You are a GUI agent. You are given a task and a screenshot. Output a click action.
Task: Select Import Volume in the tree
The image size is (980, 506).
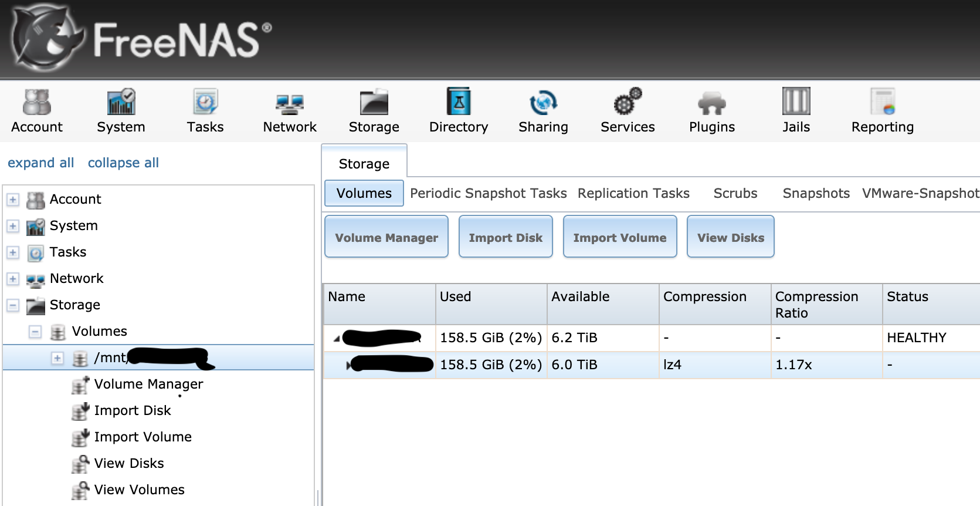pos(143,437)
